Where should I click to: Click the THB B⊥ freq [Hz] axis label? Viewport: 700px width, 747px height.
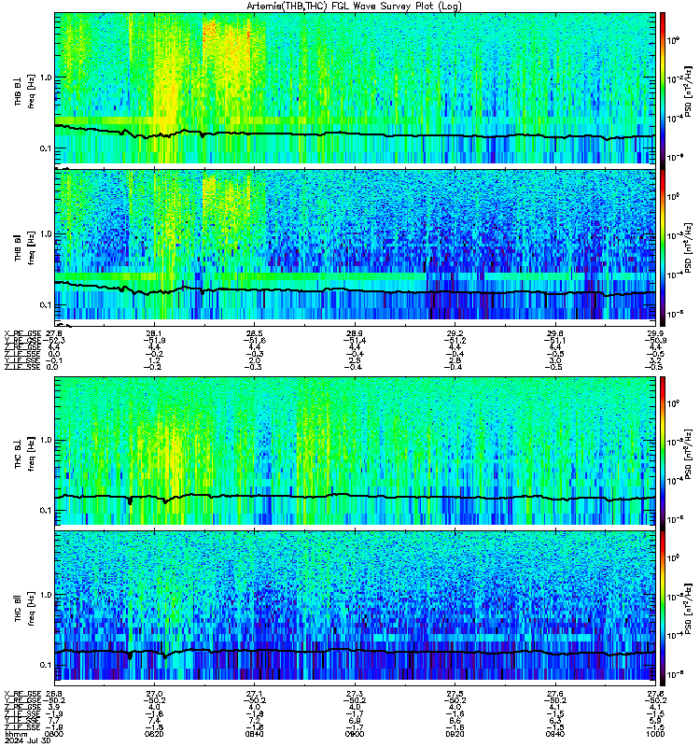24,92
